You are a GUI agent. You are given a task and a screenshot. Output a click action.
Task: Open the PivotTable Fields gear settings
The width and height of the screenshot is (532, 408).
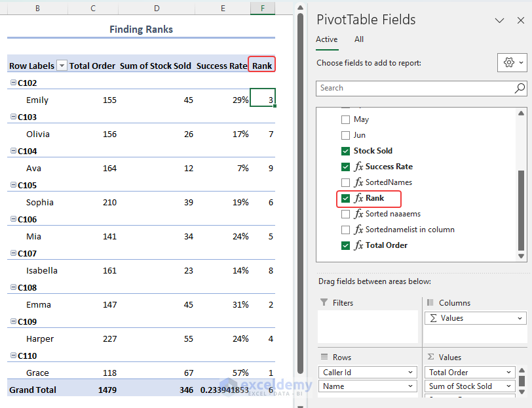[x=512, y=63]
